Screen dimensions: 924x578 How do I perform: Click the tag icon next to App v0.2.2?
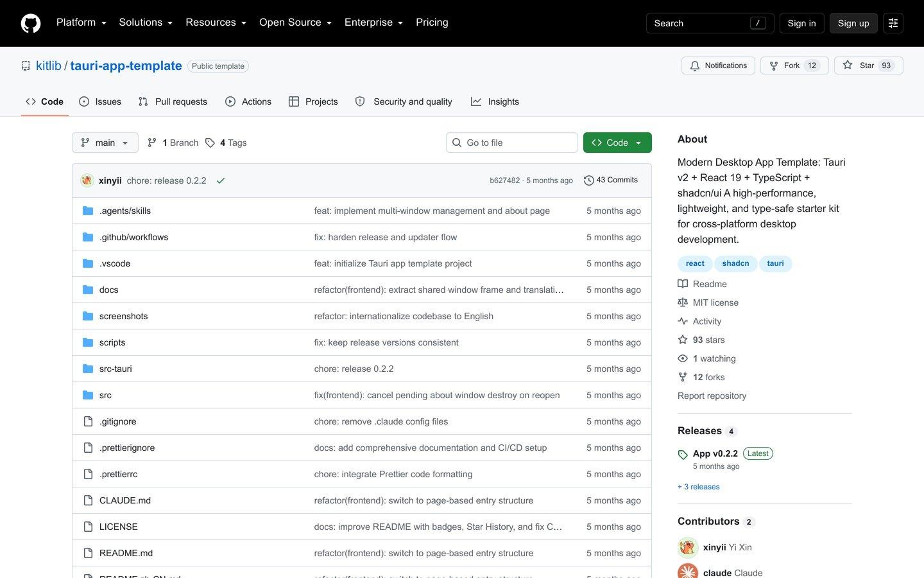click(683, 455)
